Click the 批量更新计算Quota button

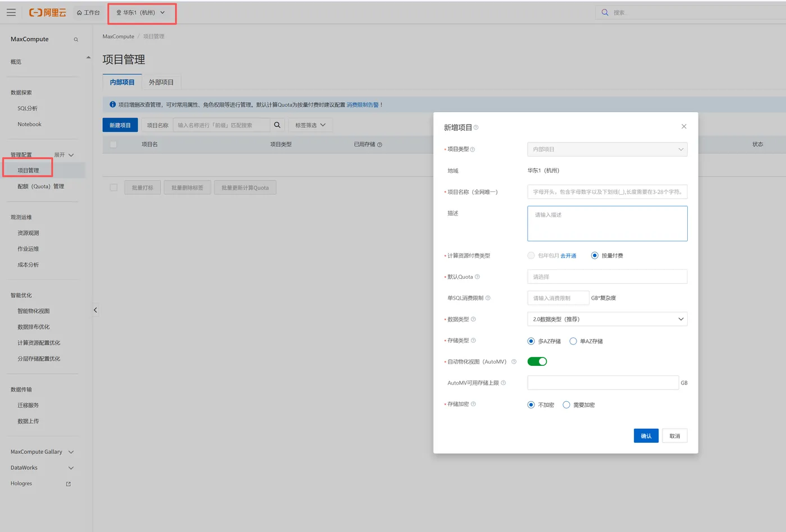point(245,187)
